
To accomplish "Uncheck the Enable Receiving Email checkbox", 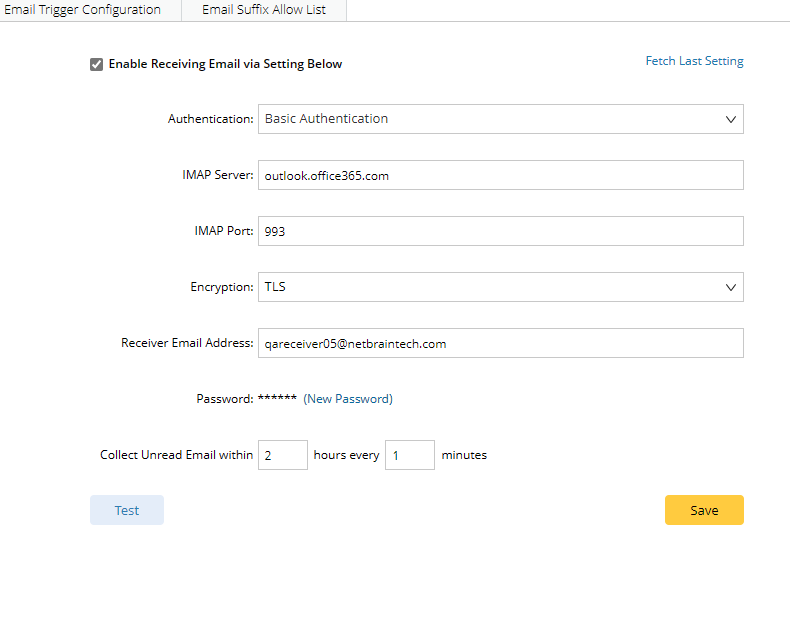I will click(97, 65).
